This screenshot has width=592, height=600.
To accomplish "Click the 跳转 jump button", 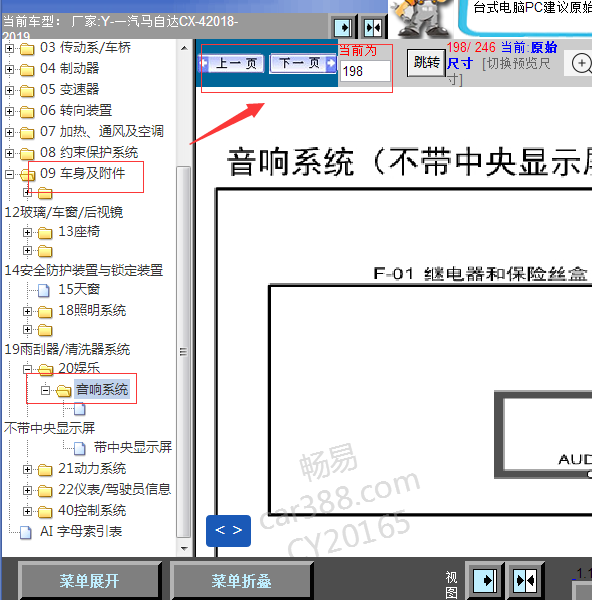I will [x=426, y=62].
